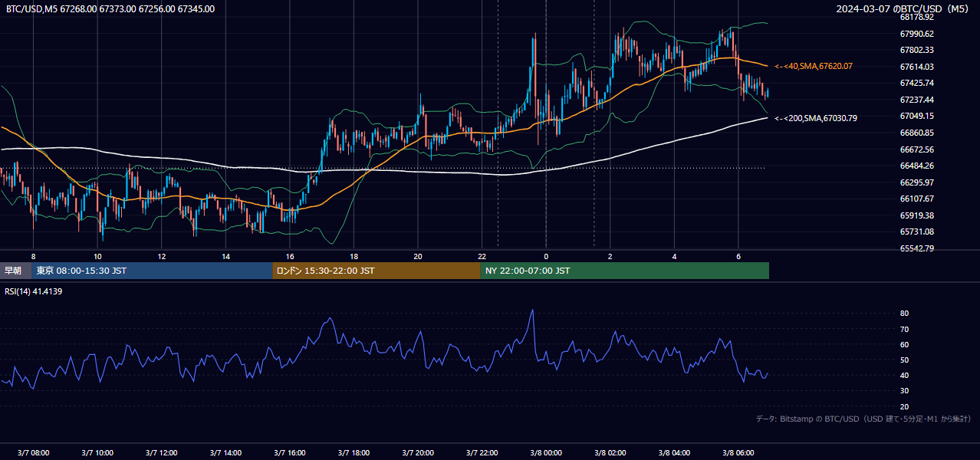Click price axis value 66107.67
Viewport: 980px width, 460px height.
pyautogui.click(x=916, y=199)
